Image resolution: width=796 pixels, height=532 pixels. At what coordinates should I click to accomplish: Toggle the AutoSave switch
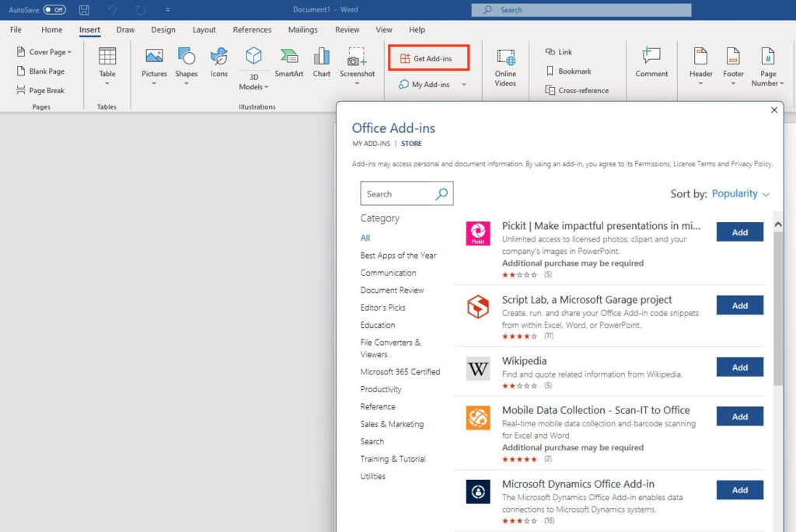point(54,10)
